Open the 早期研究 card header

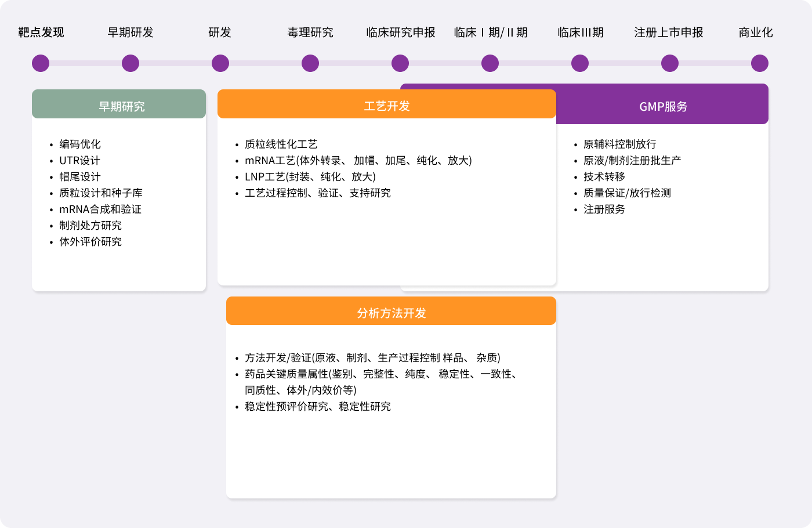(119, 104)
